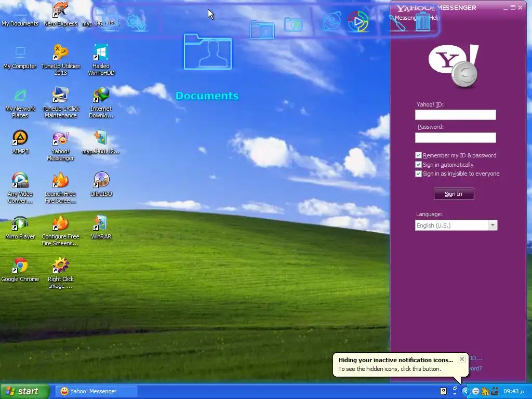This screenshot has height=399, width=532.
Task: Show hidden notification icons arrow in tray
Action: tap(466, 392)
